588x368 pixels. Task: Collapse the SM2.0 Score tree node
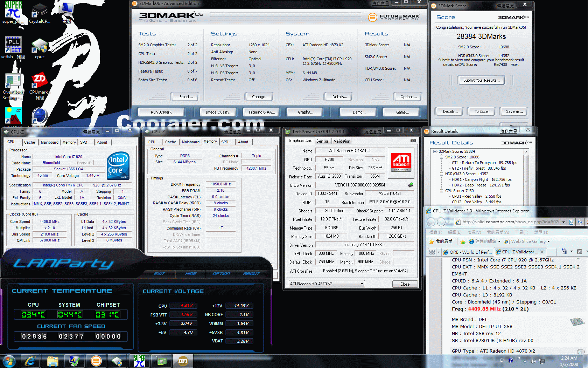pyautogui.click(x=441, y=157)
